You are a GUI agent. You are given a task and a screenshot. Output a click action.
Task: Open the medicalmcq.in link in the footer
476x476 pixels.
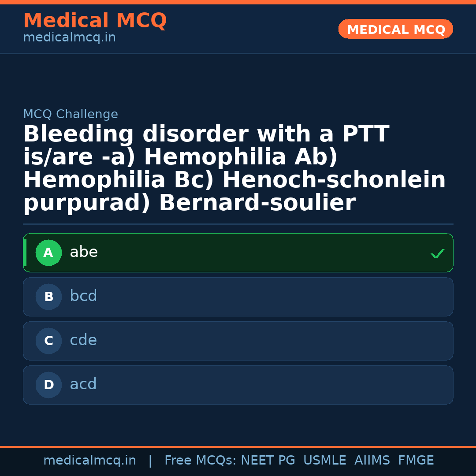coord(89,461)
